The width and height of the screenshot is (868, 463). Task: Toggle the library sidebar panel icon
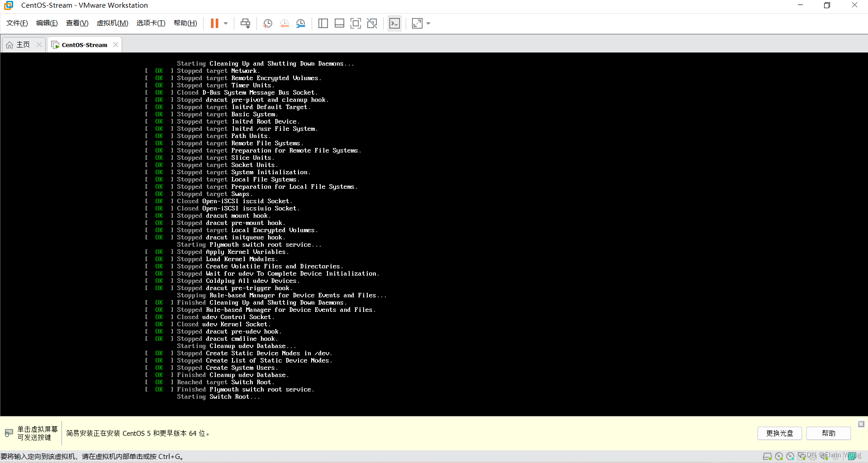click(x=323, y=23)
